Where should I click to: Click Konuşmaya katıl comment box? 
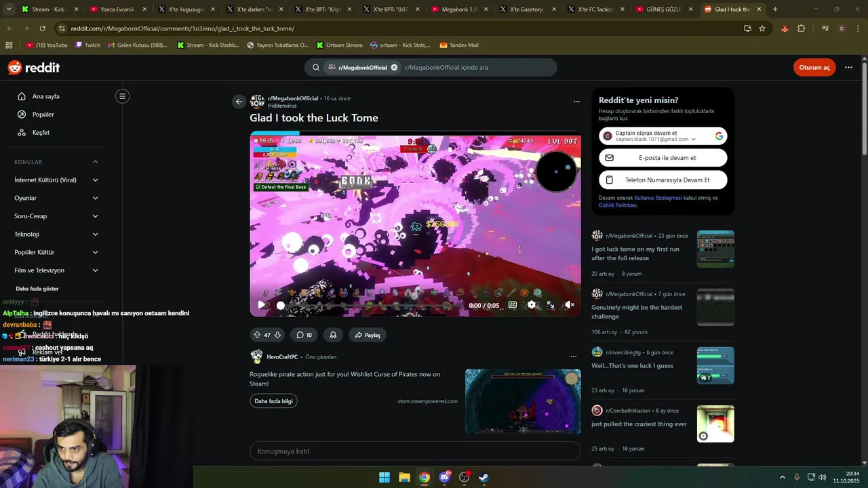click(415, 451)
